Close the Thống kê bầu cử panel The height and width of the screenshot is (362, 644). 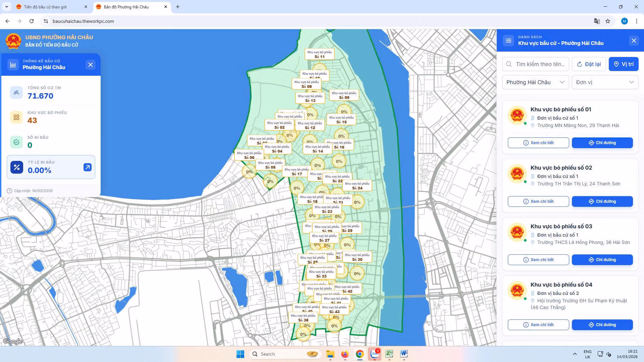tap(90, 65)
